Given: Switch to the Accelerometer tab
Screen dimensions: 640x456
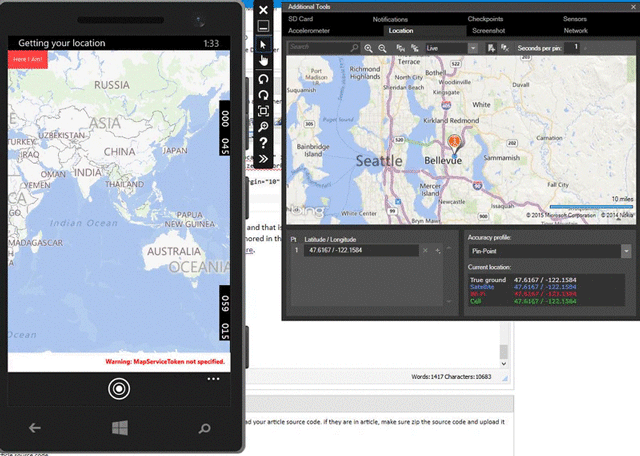Looking at the screenshot, I should pyautogui.click(x=309, y=31).
